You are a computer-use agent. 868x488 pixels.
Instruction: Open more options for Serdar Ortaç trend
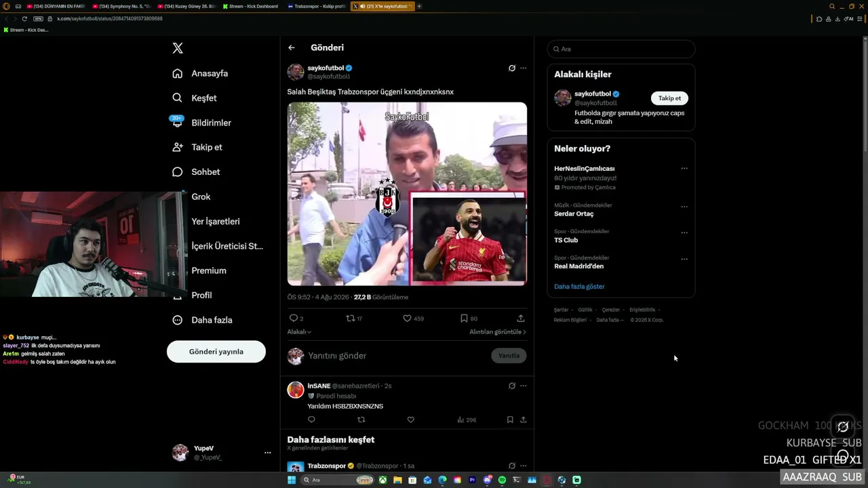pyautogui.click(x=684, y=207)
